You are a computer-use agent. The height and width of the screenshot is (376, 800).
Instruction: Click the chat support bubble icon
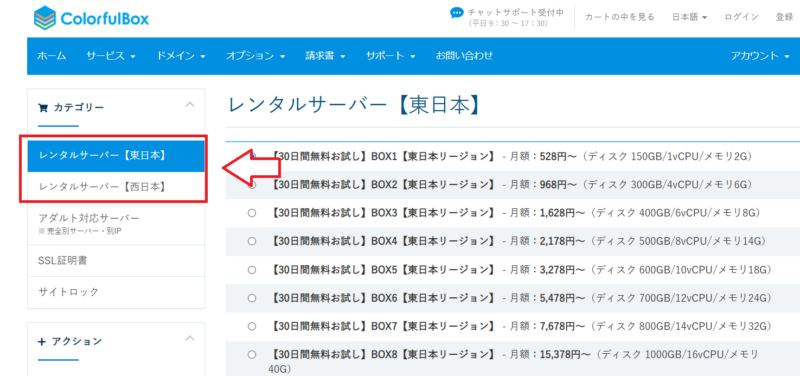[x=457, y=13]
